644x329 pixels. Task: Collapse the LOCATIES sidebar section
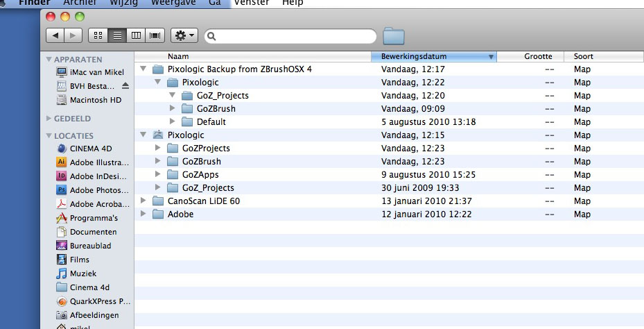coord(49,136)
